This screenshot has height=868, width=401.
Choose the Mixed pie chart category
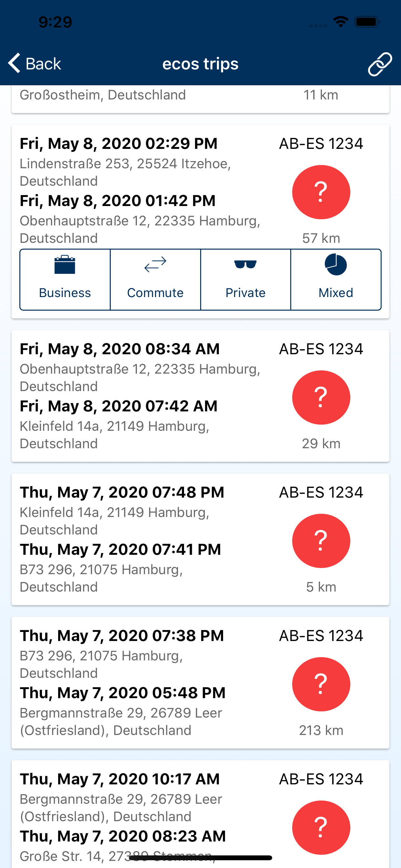click(x=336, y=279)
